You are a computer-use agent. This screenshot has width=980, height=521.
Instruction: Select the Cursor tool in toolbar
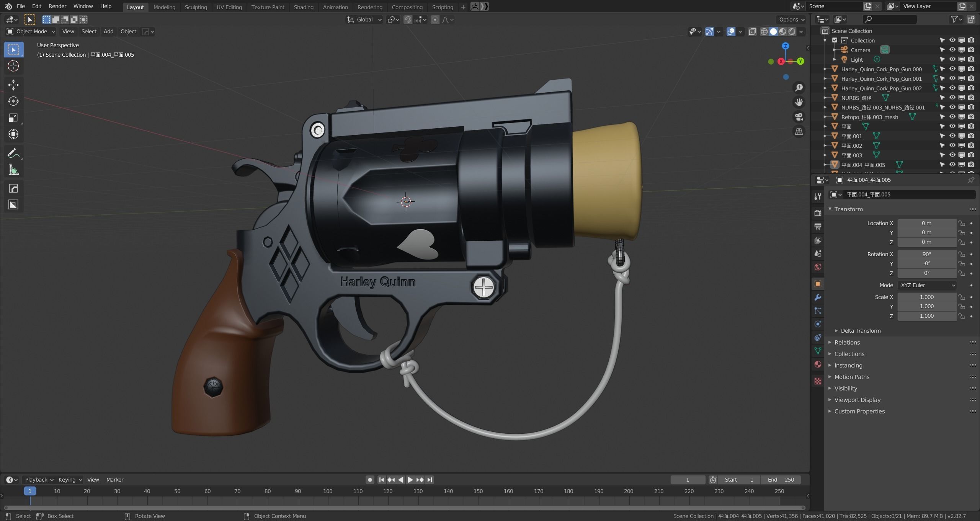(13, 66)
